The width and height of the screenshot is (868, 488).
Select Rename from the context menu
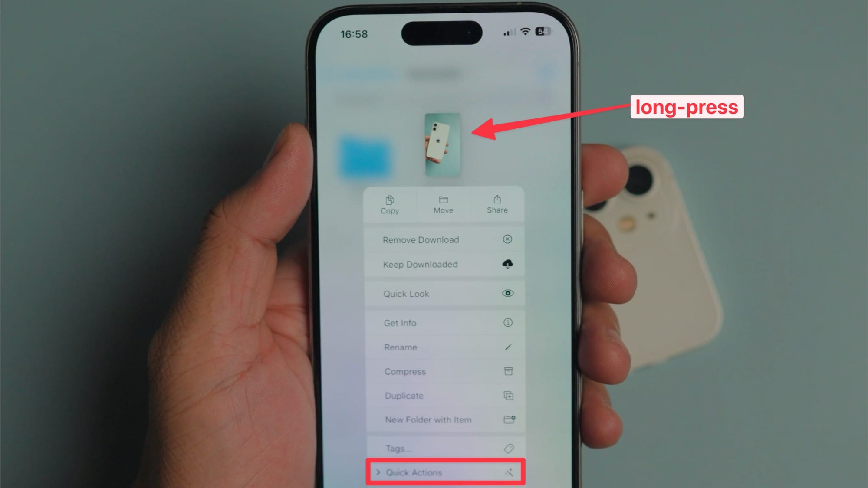pos(447,347)
